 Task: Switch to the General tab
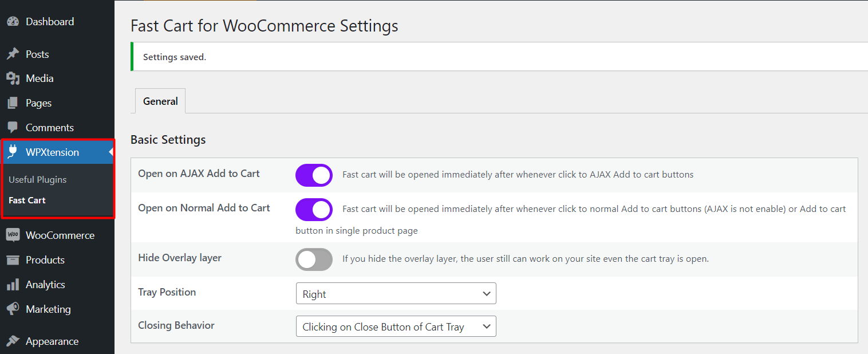coord(160,101)
